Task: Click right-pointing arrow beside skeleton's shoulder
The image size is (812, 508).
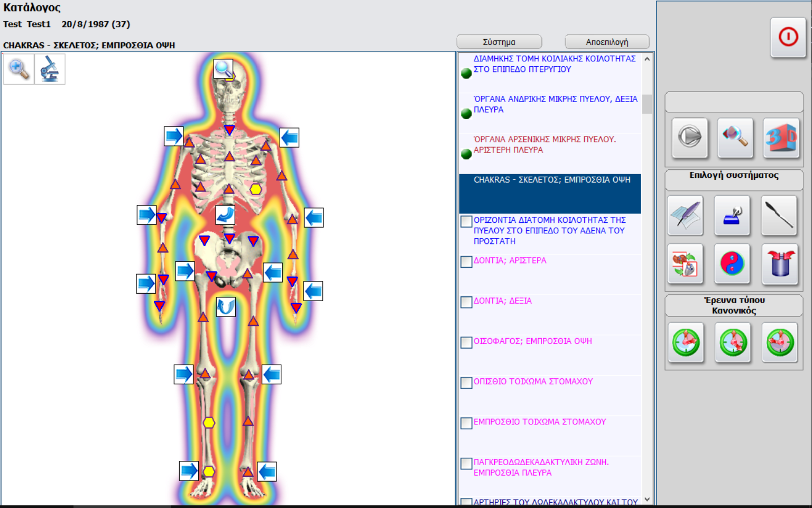Action: click(x=173, y=137)
